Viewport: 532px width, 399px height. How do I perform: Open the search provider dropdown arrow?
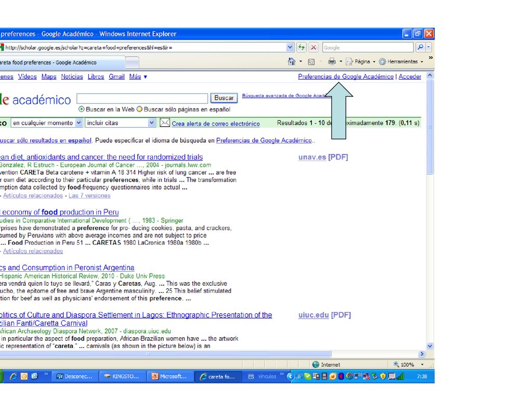429,47
